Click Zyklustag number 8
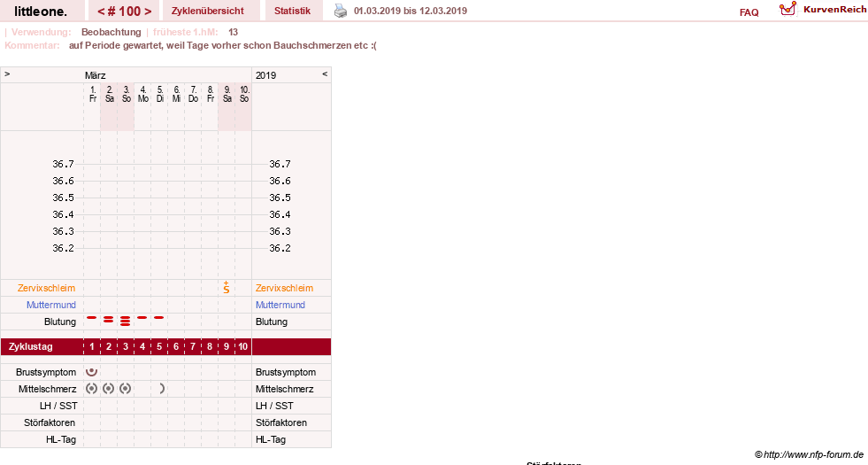This screenshot has height=465, width=868. coord(209,346)
